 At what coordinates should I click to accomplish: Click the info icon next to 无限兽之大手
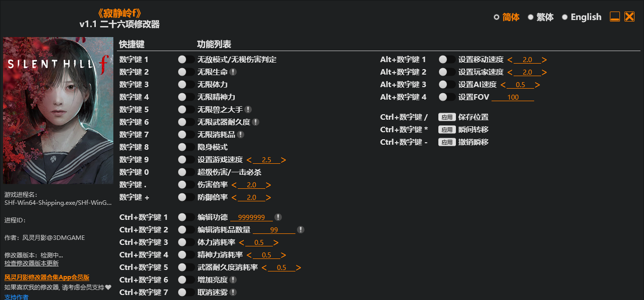point(248,110)
